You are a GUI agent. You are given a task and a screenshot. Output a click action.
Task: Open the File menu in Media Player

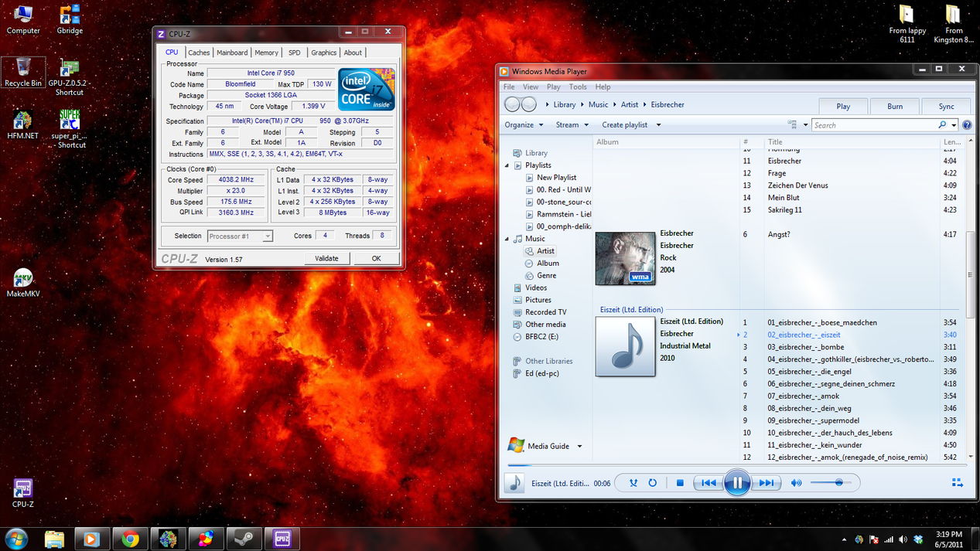[x=509, y=87]
